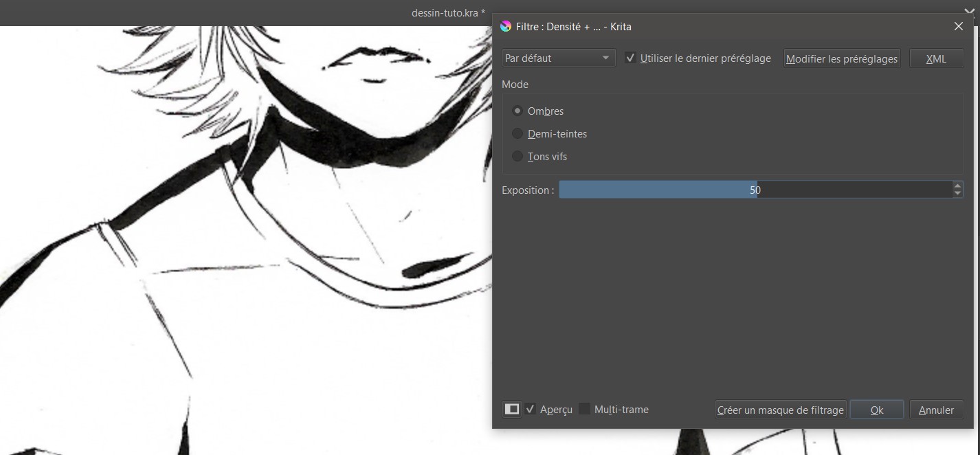Screen dimensions: 980x455
Task: Toggle Utiliser le dernier préréglage checkbox
Action: point(630,58)
